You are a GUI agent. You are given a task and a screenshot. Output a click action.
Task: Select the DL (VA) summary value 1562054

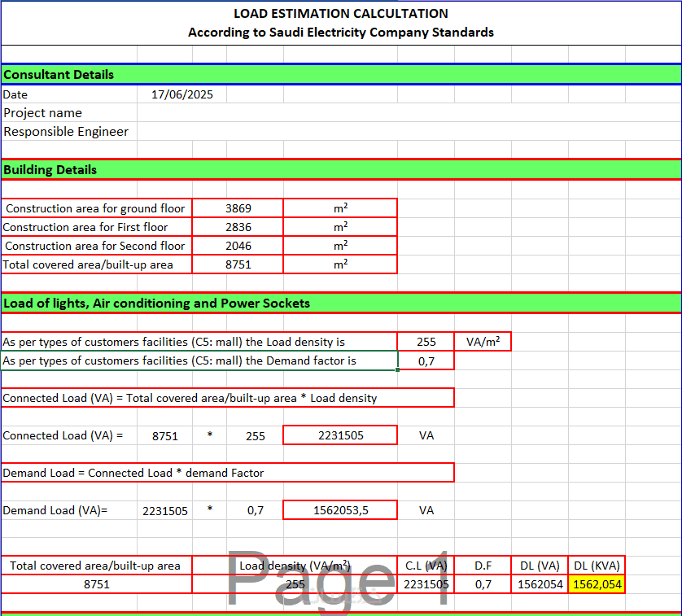[x=540, y=584]
